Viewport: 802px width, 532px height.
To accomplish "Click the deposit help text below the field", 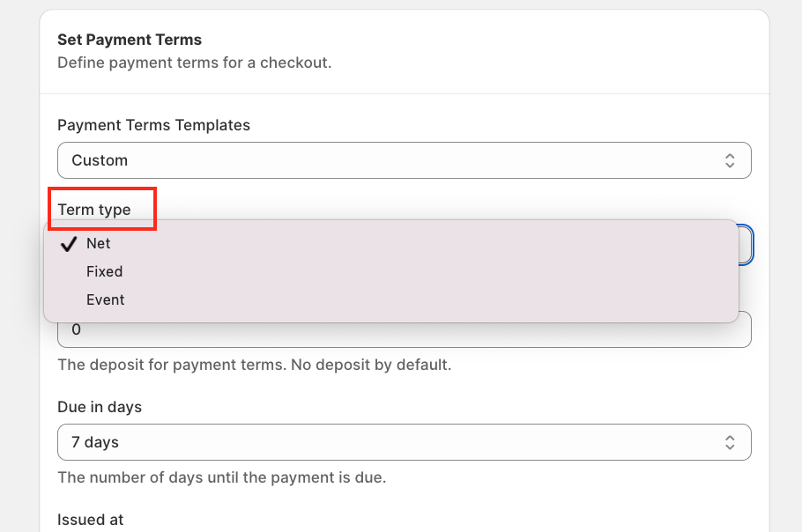I will [254, 365].
